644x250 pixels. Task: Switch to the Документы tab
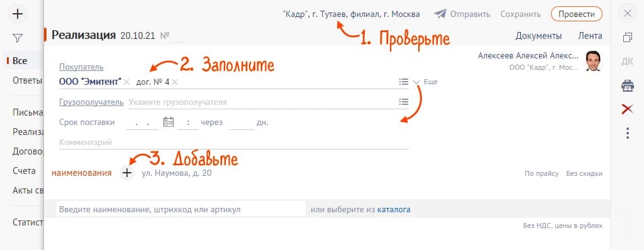tap(538, 36)
